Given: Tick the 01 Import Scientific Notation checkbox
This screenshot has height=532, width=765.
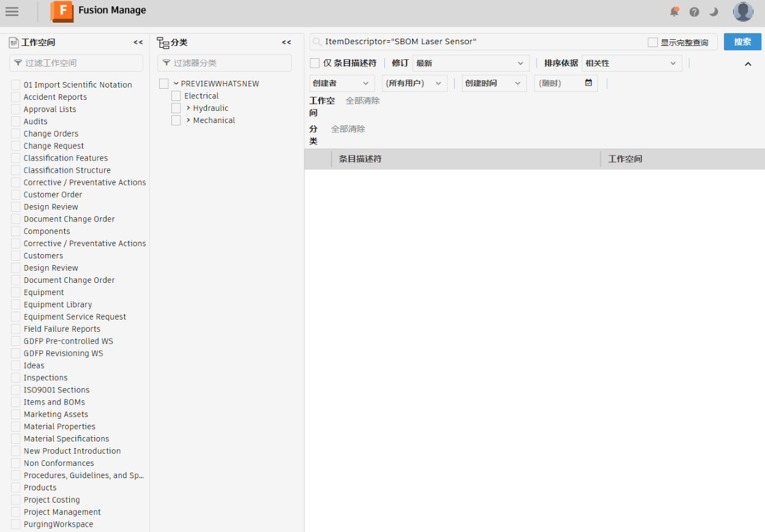Looking at the screenshot, I should coord(16,84).
